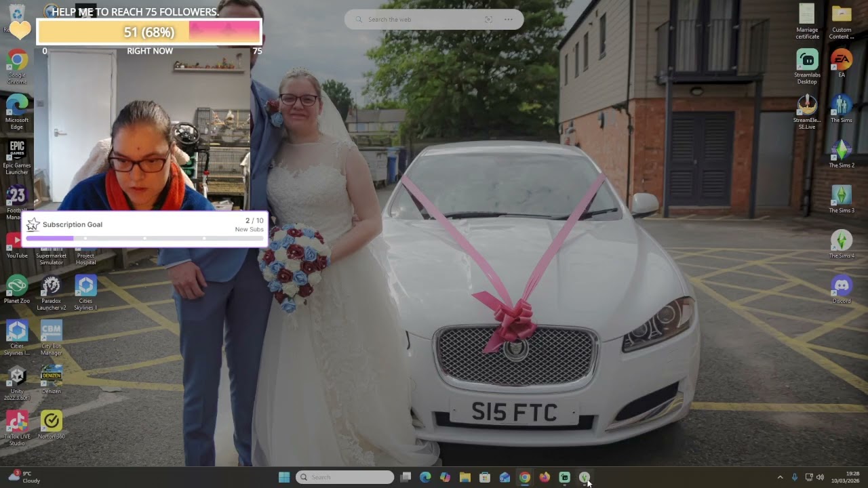Select the Custom Content folder icon
This screenshot has height=488, width=868.
842,22
